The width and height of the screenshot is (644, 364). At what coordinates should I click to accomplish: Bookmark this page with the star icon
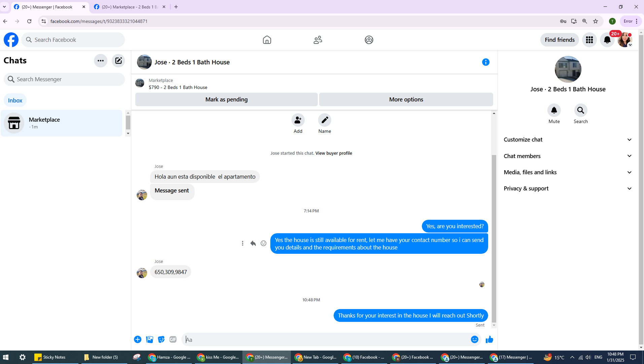[596, 21]
